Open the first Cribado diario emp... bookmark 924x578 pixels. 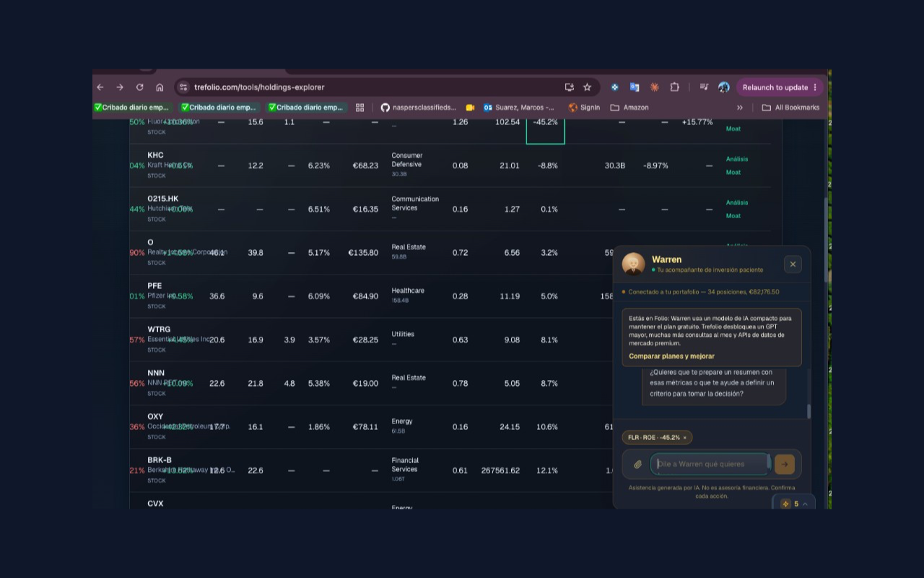[132, 108]
